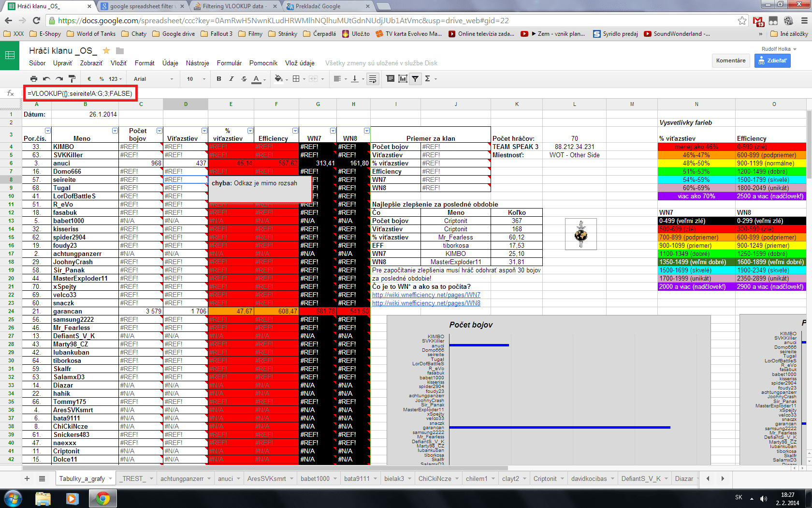This screenshot has height=508, width=812.
Task: Open the Arial font dropdown
Action: (x=152, y=79)
